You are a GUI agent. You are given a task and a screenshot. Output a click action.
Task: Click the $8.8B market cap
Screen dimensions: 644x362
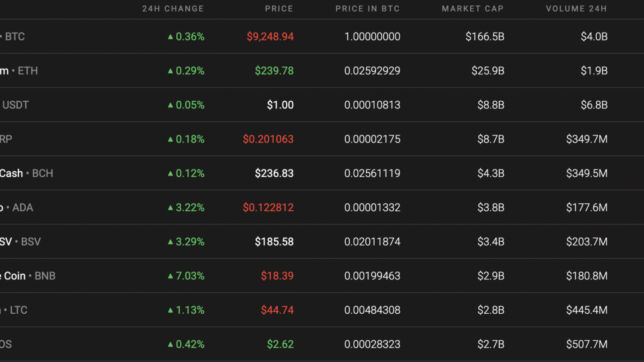[491, 105]
